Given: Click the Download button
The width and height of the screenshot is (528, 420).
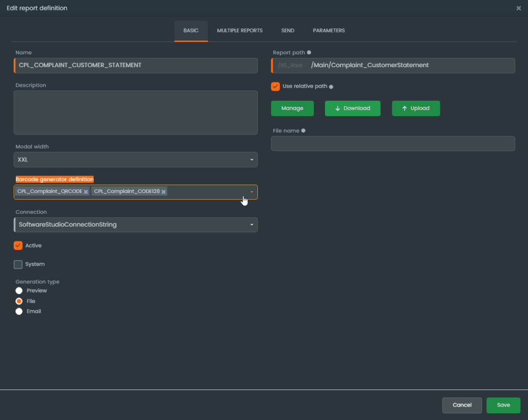Looking at the screenshot, I should [x=352, y=108].
